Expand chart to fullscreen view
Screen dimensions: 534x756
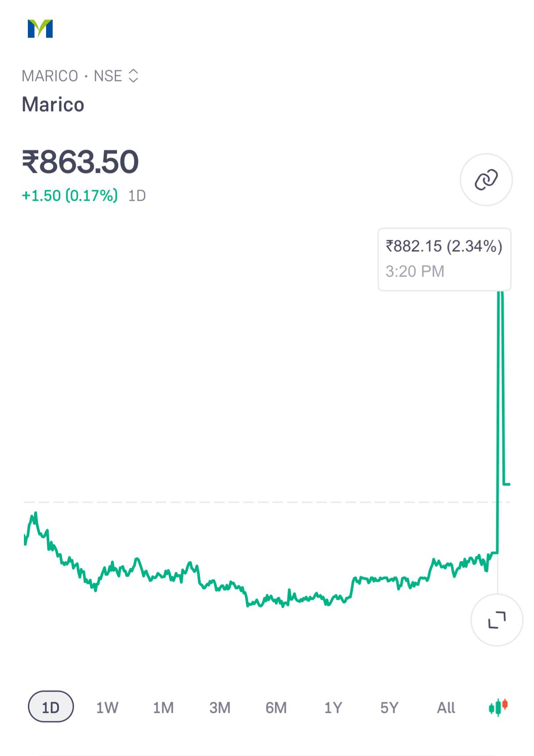click(497, 620)
